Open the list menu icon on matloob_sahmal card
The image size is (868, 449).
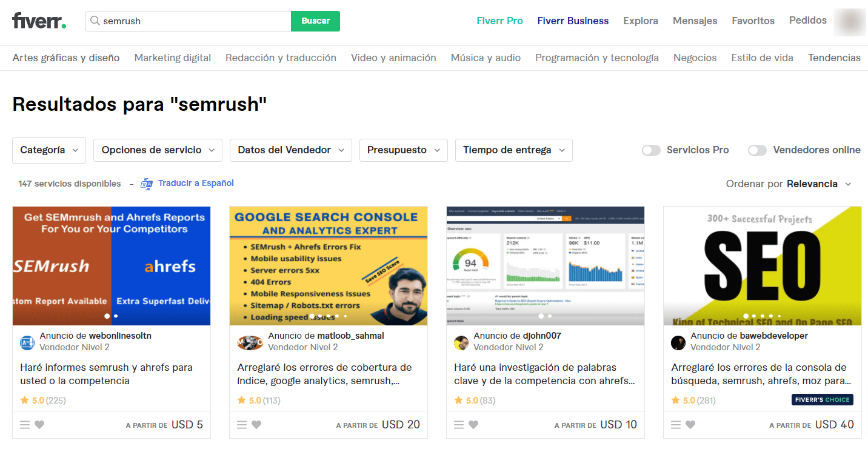pos(242,425)
